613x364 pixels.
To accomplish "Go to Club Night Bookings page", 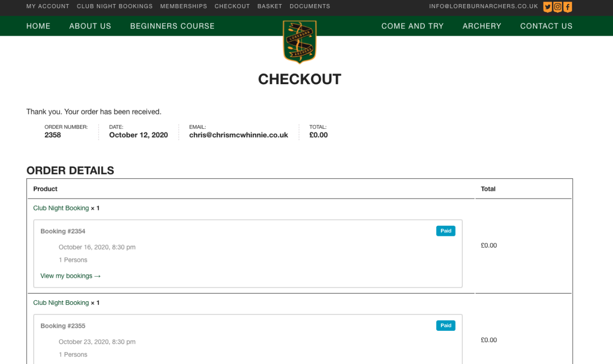I will pos(114,7).
